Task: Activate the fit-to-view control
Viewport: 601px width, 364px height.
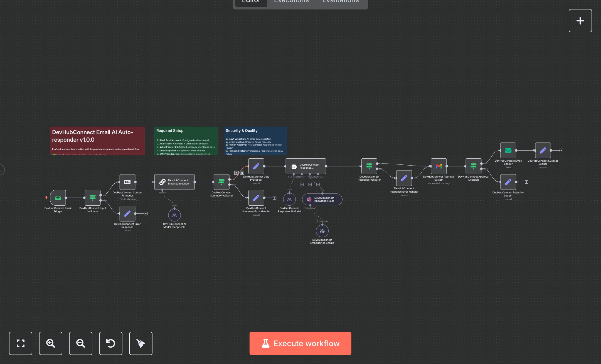Action: pyautogui.click(x=21, y=343)
